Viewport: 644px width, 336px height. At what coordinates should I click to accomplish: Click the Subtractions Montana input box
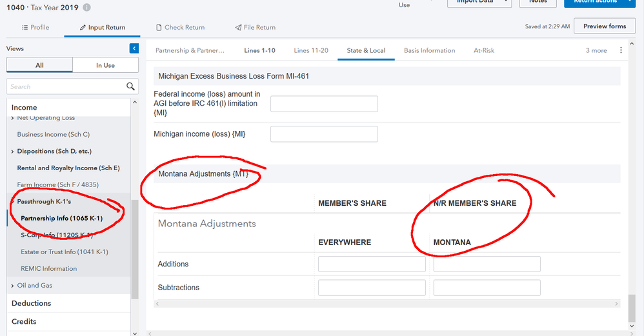(487, 288)
